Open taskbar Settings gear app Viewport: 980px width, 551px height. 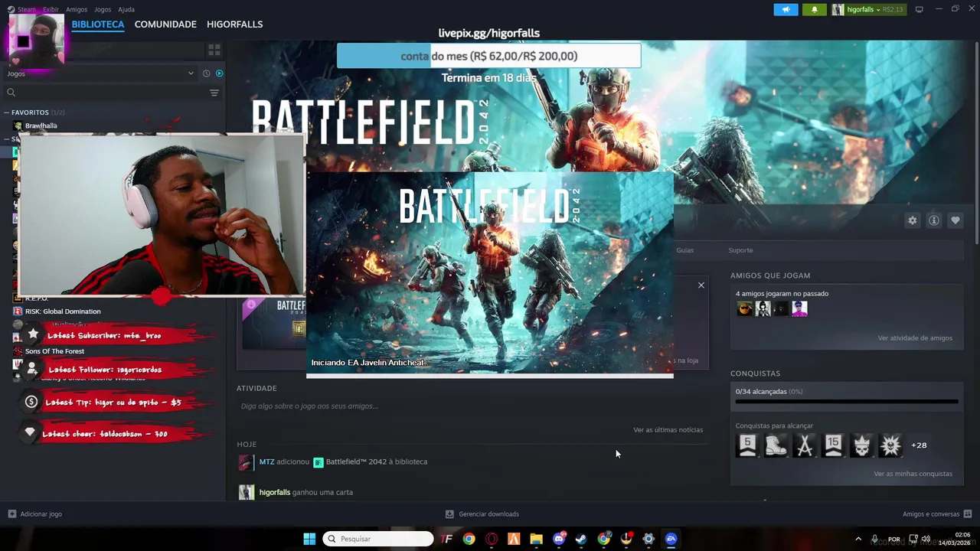(648, 539)
